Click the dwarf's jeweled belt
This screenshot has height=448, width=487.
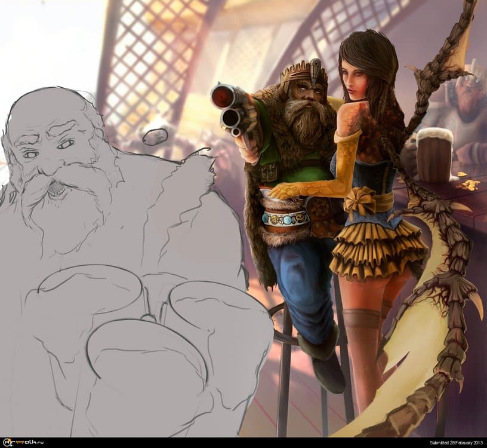286,218
